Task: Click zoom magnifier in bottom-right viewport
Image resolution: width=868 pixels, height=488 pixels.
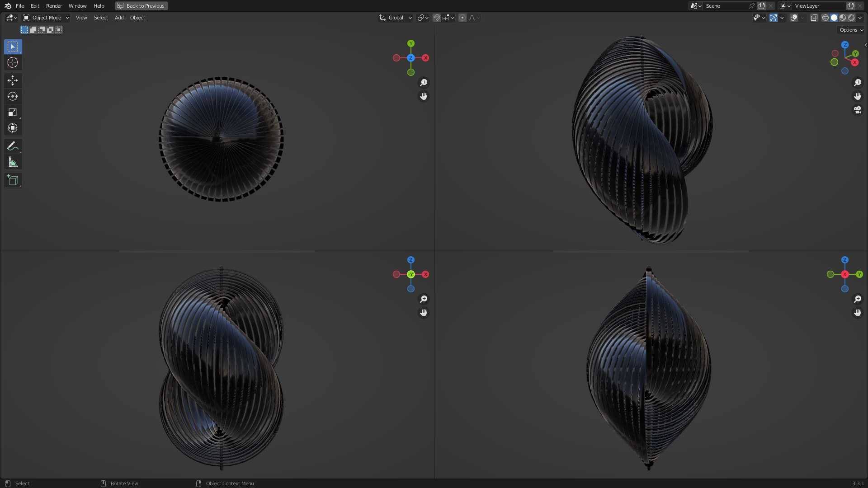Action: [x=858, y=299]
